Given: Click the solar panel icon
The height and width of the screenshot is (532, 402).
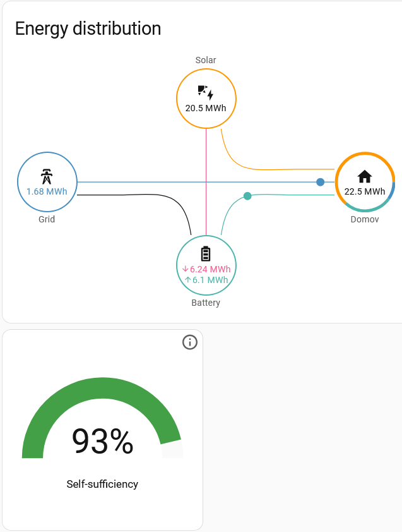Looking at the screenshot, I should pos(206,92).
